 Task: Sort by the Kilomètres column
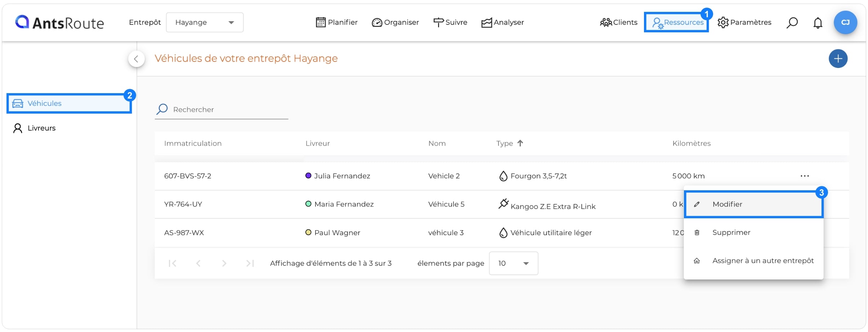(691, 144)
